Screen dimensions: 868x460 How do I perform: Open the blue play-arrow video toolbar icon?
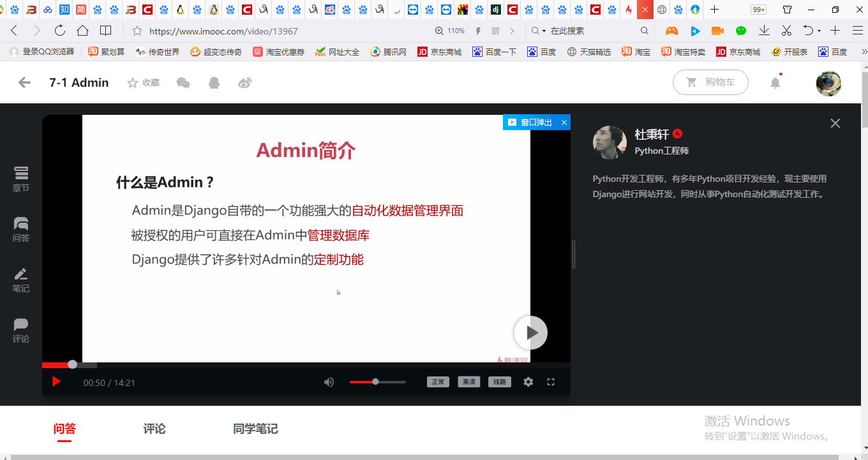coord(695,31)
